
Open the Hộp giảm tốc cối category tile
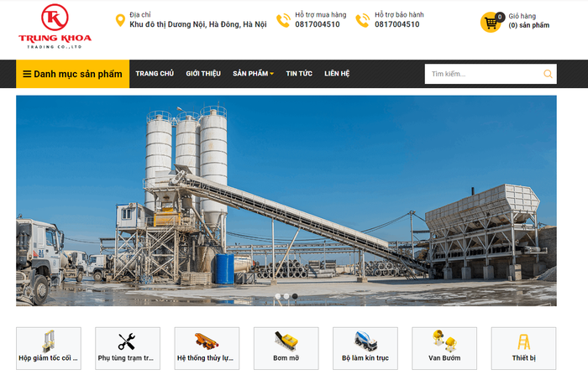click(x=49, y=348)
